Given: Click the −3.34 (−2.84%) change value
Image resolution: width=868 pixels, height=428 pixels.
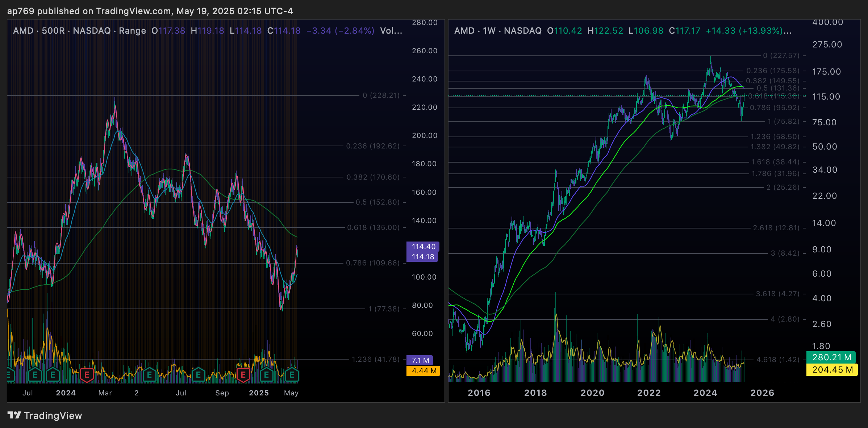Looking at the screenshot, I should point(340,31).
